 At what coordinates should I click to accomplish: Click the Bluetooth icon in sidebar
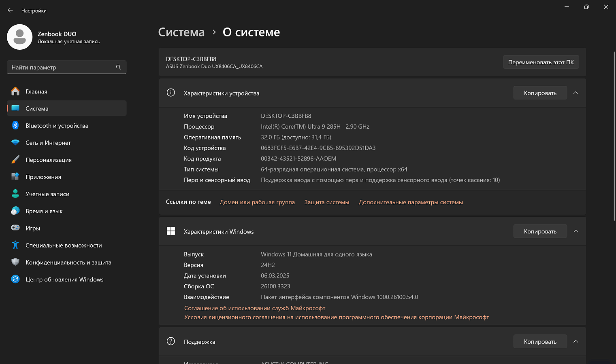[15, 125]
